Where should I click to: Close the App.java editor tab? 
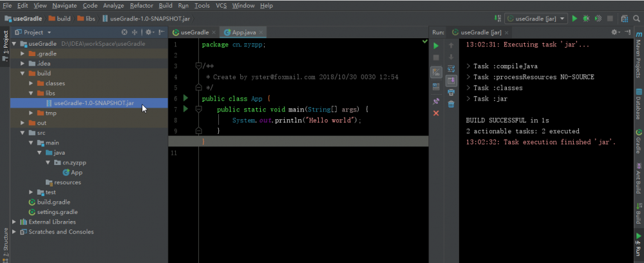[261, 32]
